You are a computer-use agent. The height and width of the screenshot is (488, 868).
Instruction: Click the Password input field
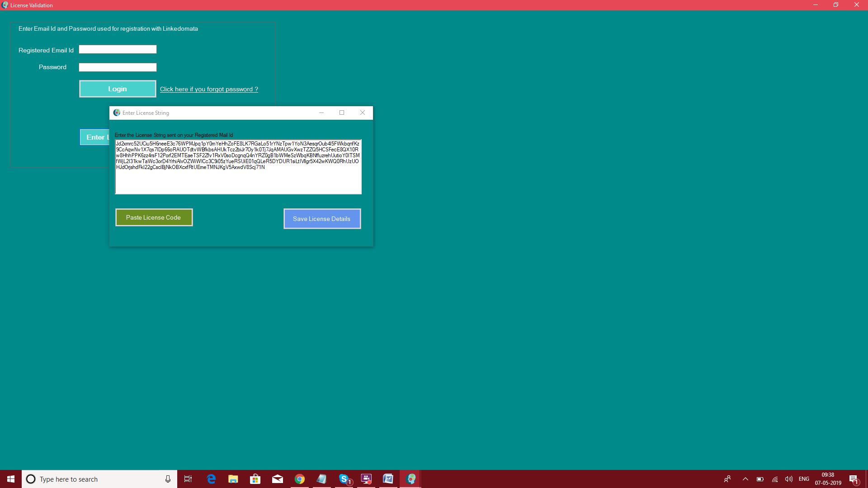(x=118, y=67)
